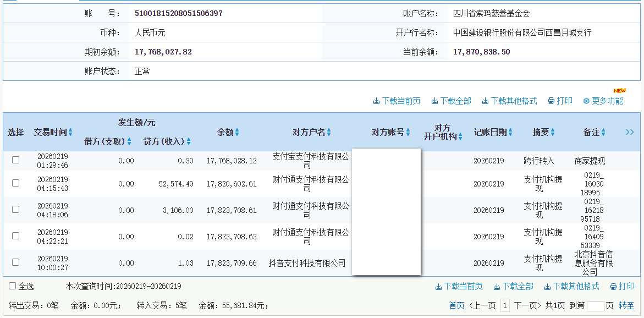Expand more columns with the >> arrows

(x=629, y=132)
